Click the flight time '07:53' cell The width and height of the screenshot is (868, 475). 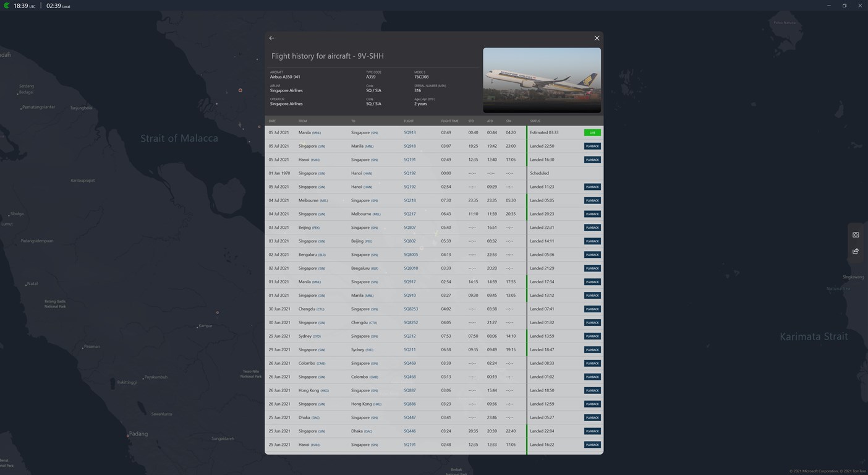tap(446, 336)
